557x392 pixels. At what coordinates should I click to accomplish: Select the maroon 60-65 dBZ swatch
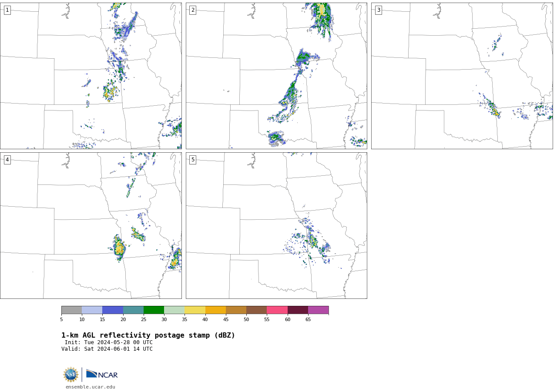298,310
